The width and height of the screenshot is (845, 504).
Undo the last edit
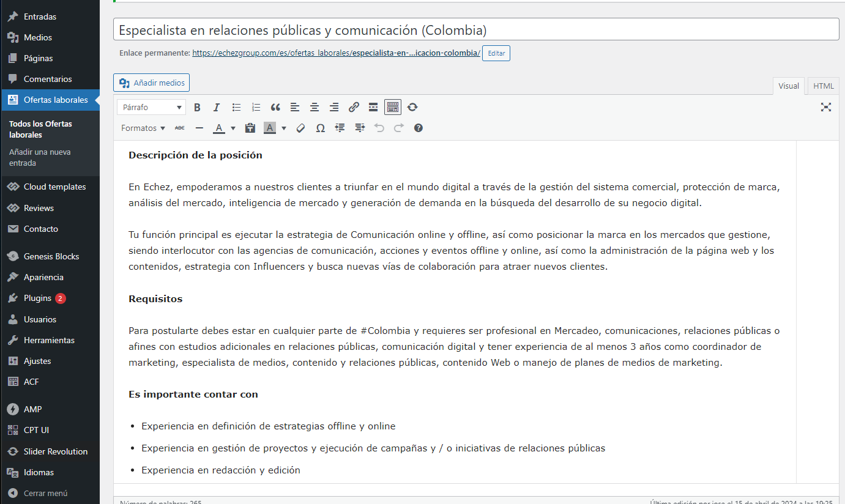click(x=379, y=128)
